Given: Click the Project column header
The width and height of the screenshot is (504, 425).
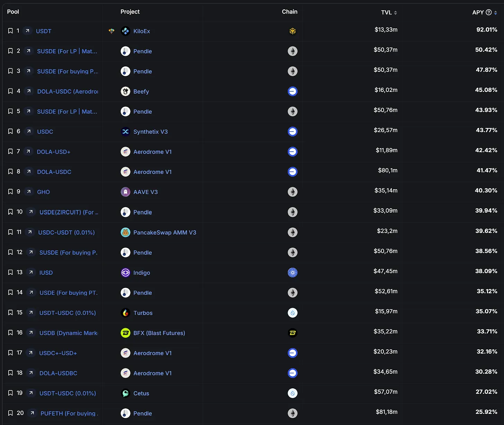Looking at the screenshot, I should [130, 12].
